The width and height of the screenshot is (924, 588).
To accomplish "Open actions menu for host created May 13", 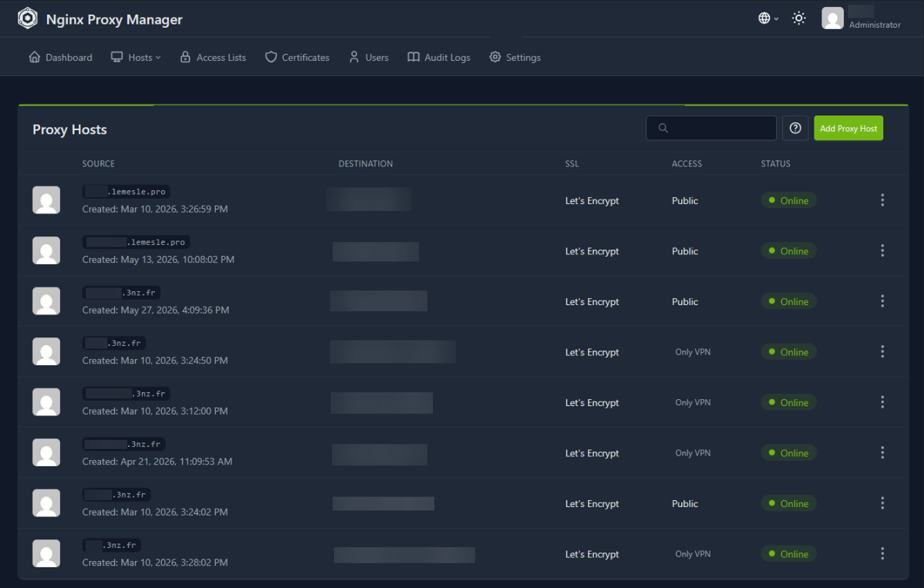I will [x=883, y=250].
